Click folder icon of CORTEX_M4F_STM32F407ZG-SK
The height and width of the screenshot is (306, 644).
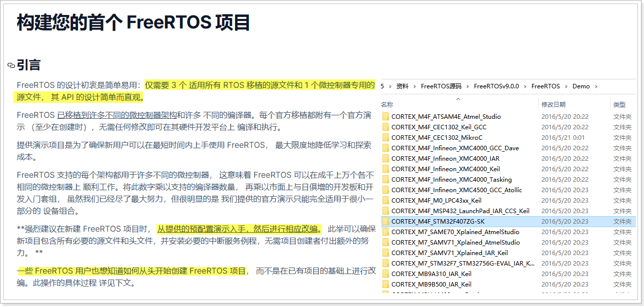[x=385, y=221]
